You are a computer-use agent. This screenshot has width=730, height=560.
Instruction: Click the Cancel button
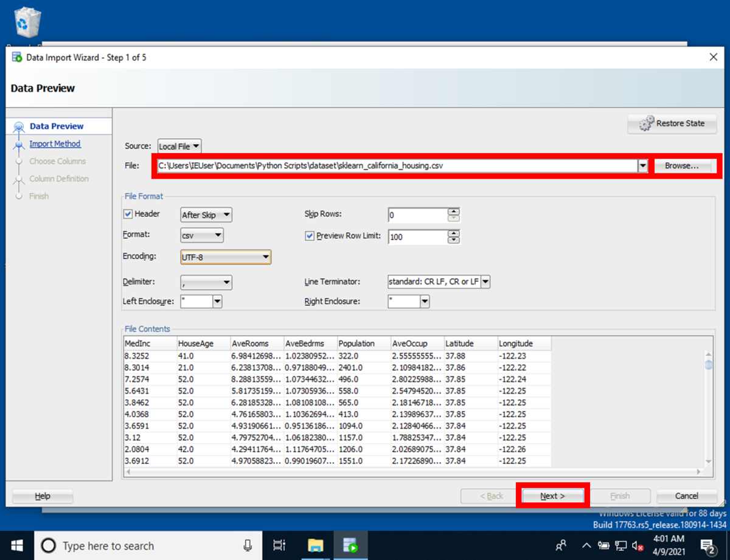tap(686, 496)
